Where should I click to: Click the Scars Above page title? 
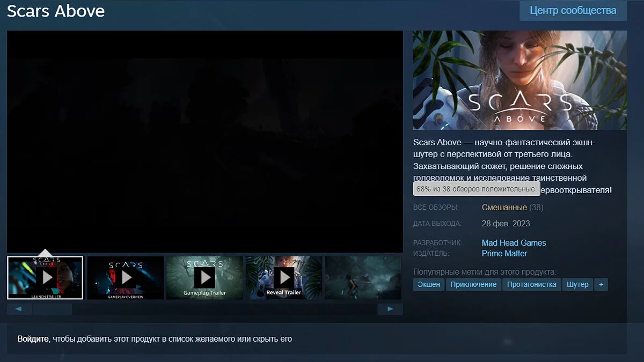pos(56,11)
